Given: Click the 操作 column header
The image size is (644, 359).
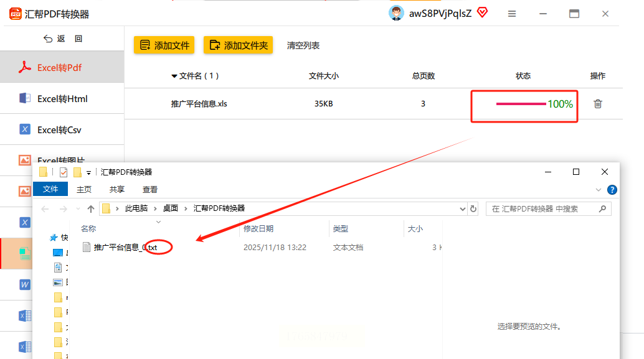Looking at the screenshot, I should click(x=597, y=76).
